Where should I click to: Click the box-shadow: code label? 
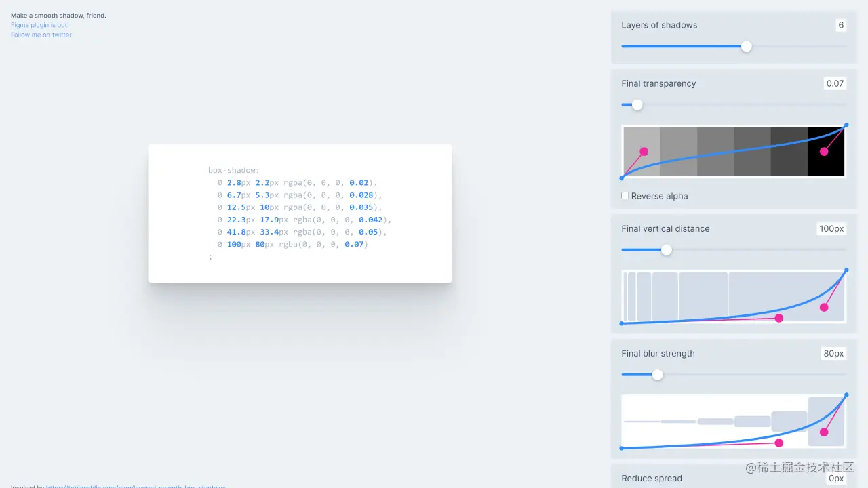234,171
